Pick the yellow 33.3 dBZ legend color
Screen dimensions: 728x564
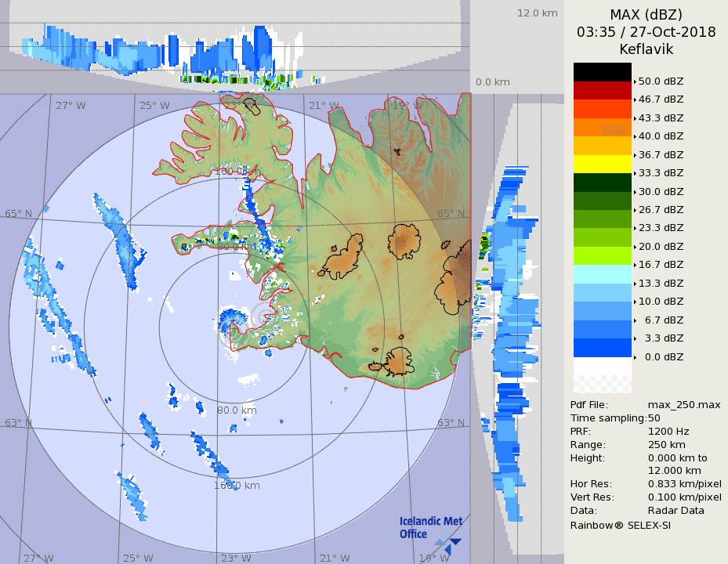coord(602,164)
